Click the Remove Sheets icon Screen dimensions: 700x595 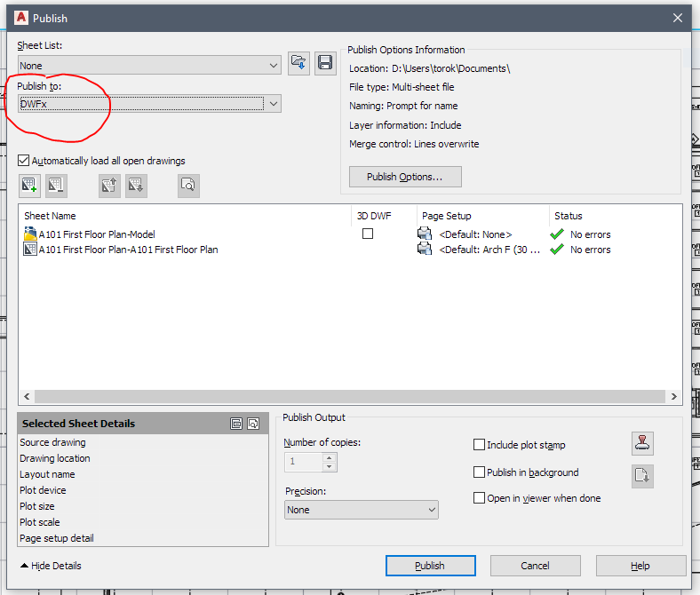(56, 186)
